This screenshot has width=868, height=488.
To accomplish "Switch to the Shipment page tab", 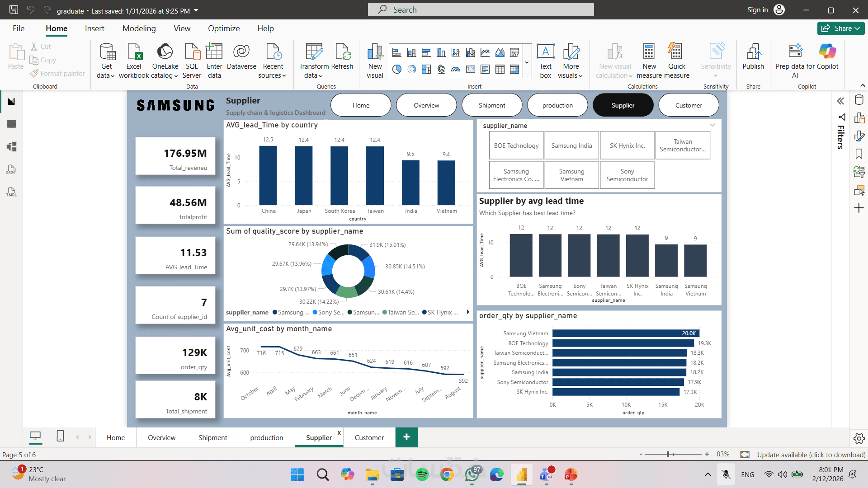I will pyautogui.click(x=212, y=437).
